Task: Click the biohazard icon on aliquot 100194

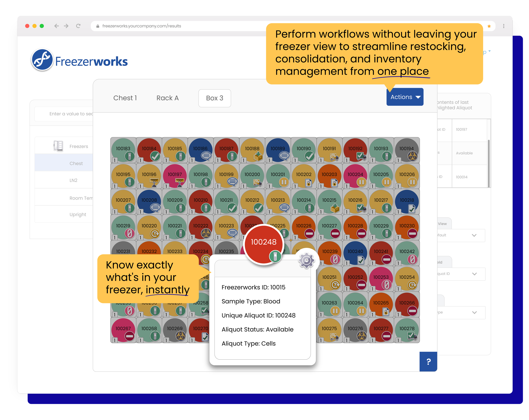Action: (x=412, y=156)
